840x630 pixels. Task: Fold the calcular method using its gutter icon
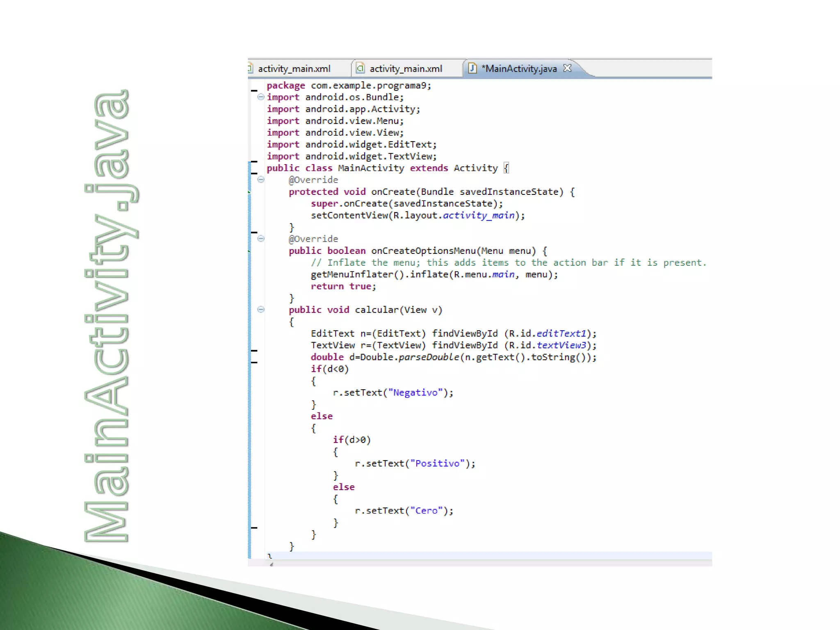click(x=260, y=310)
